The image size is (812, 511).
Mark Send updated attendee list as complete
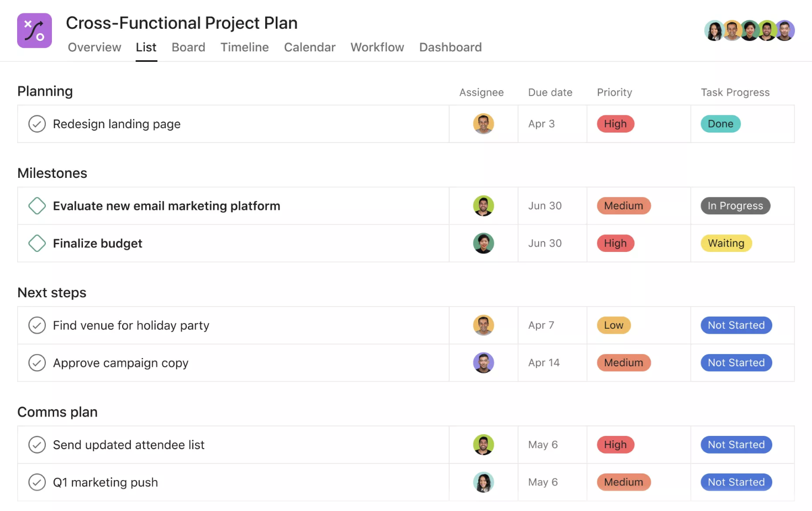36,444
